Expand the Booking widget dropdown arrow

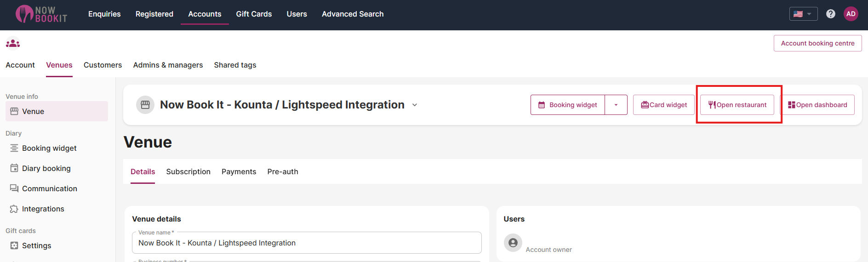[x=616, y=105]
